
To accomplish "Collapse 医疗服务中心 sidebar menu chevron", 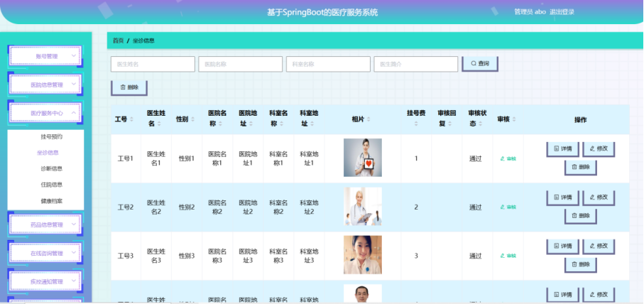I will tap(74, 112).
